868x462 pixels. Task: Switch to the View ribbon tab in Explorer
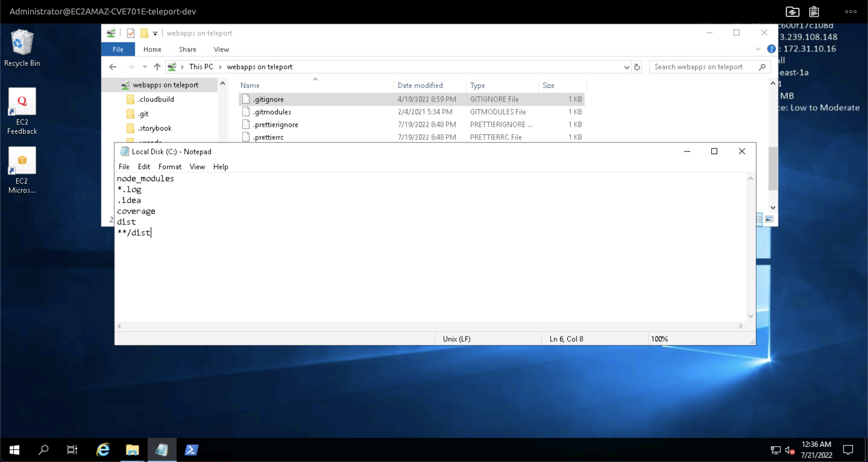(221, 49)
